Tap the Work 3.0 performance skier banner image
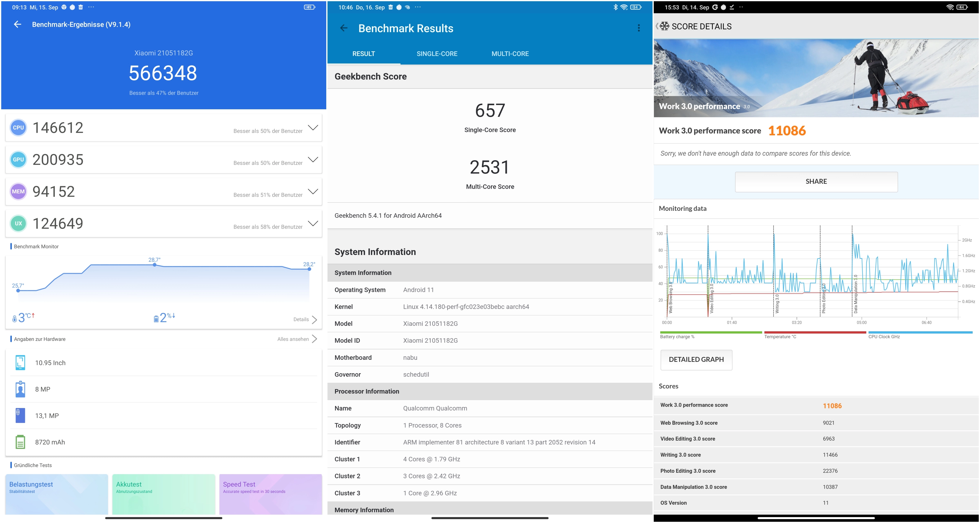 [x=816, y=78]
